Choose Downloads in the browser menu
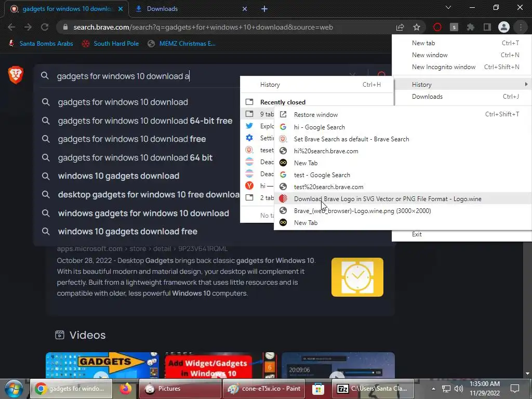The width and height of the screenshot is (532, 399). pos(462,96)
